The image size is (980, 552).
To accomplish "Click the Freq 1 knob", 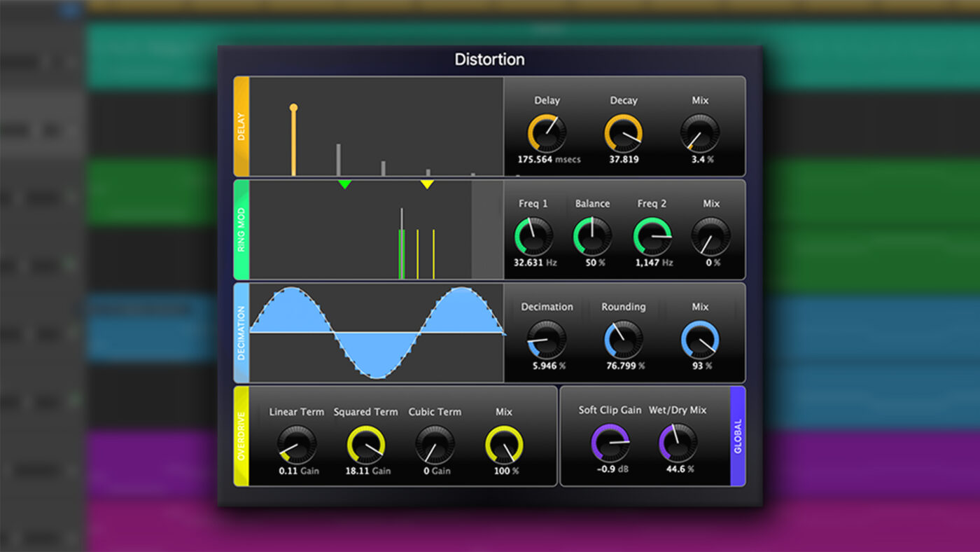I will [x=533, y=236].
